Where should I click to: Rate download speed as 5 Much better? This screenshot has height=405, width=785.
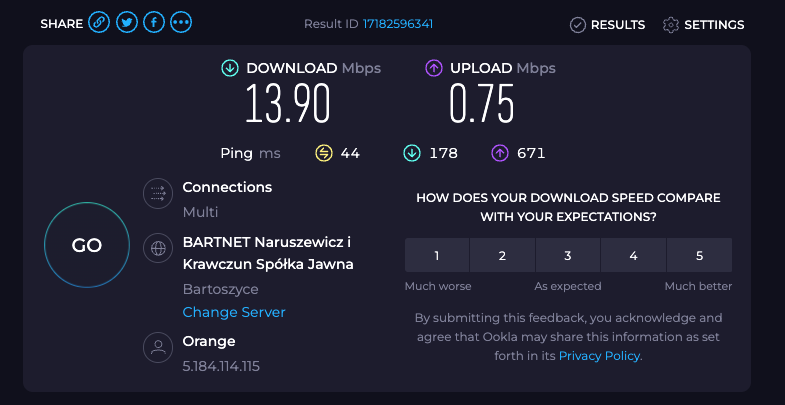click(x=699, y=255)
